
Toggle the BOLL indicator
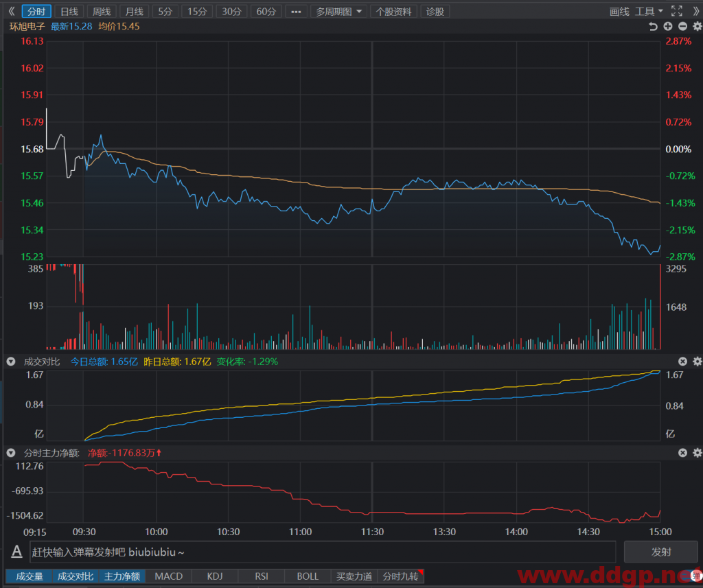(308, 576)
